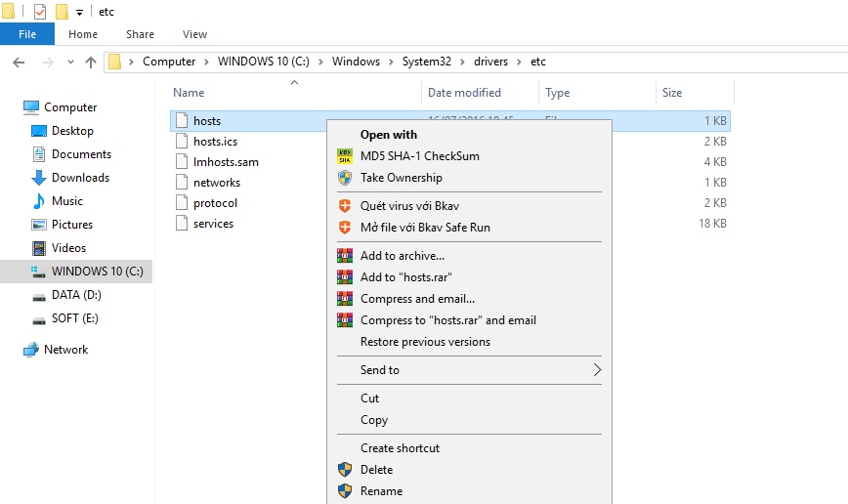Click the Back navigation arrow
Viewport: 848px width, 504px height.
(x=19, y=63)
